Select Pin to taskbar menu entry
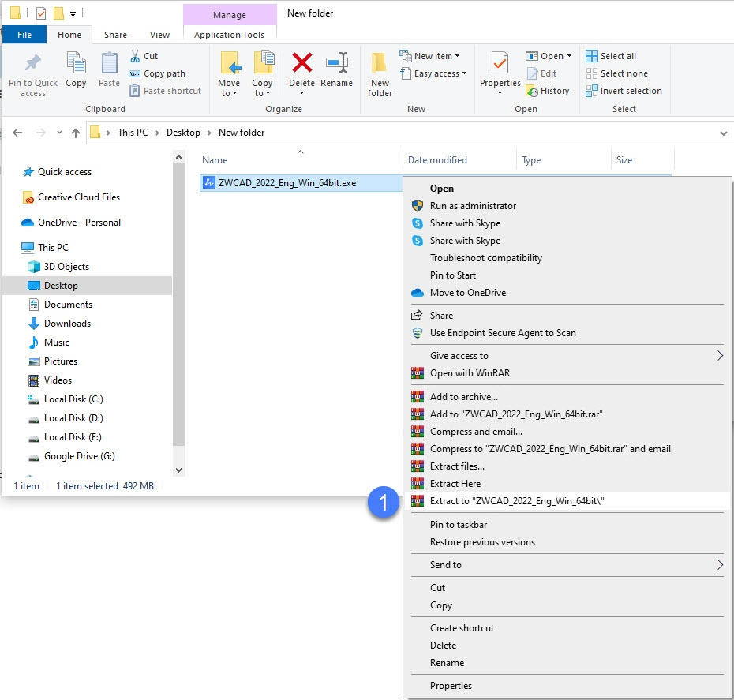This screenshot has height=700, width=734. pos(567,525)
